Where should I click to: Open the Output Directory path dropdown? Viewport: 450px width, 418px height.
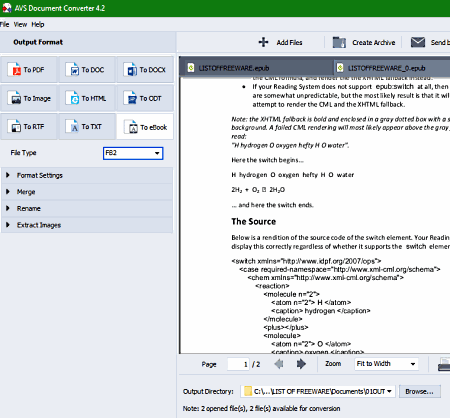click(x=318, y=391)
